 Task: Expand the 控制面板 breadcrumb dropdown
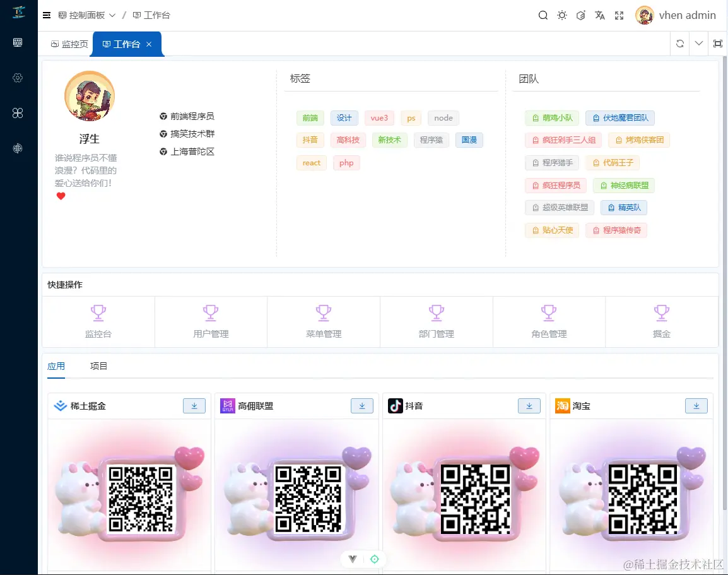87,15
